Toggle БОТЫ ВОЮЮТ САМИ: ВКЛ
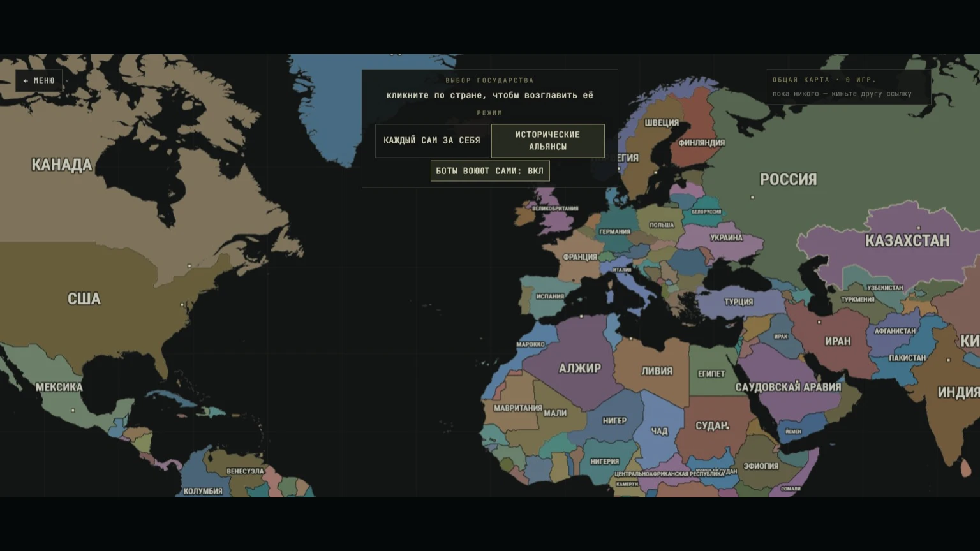The width and height of the screenshot is (980, 551). (490, 171)
